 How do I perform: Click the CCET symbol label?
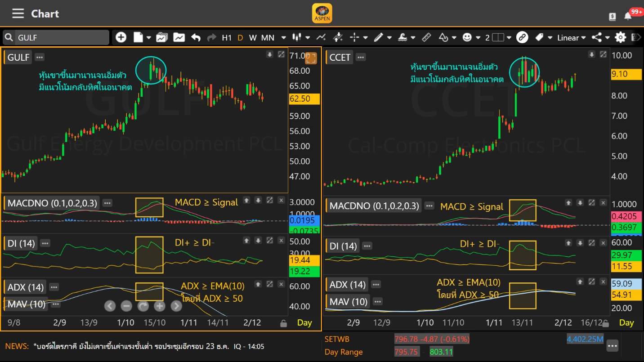340,57
